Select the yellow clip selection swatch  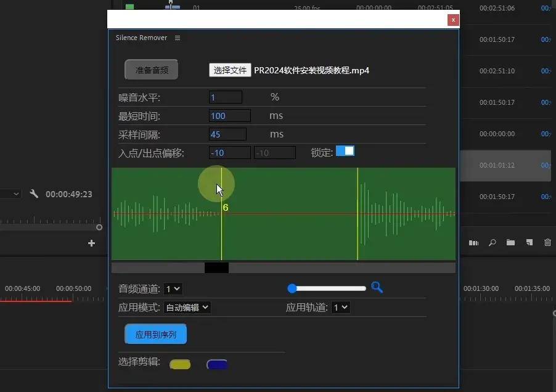180,364
